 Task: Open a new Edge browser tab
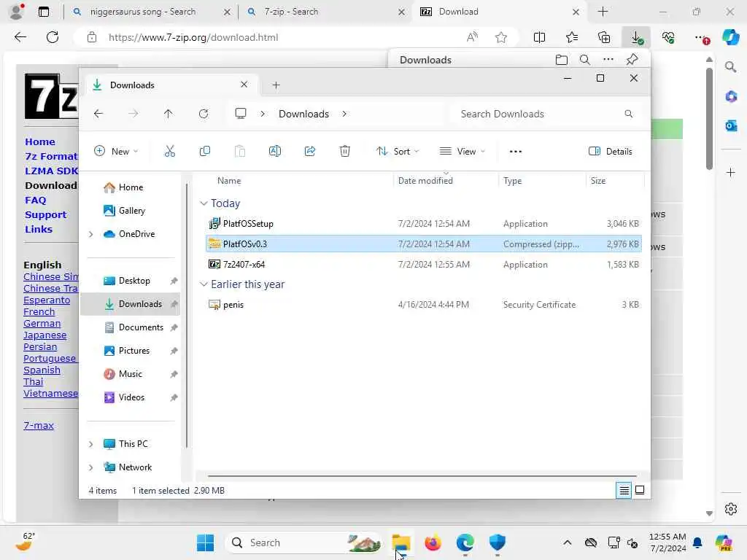pyautogui.click(x=603, y=12)
